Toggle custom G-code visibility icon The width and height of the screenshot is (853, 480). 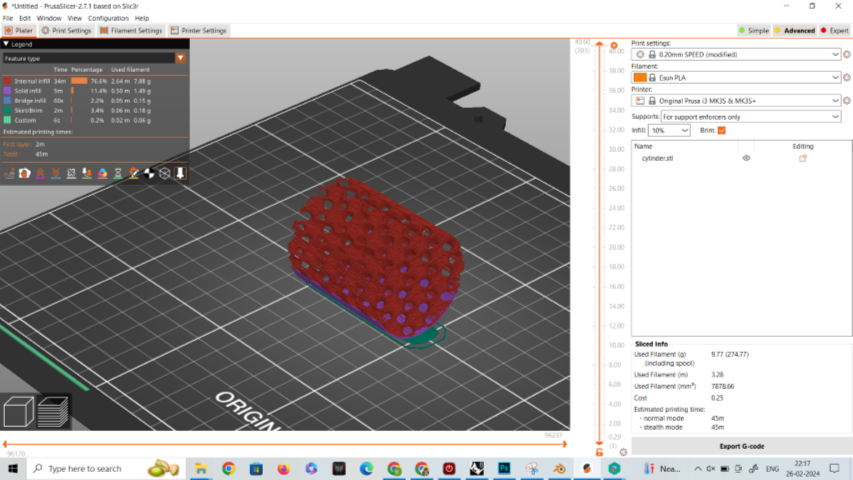(133, 173)
